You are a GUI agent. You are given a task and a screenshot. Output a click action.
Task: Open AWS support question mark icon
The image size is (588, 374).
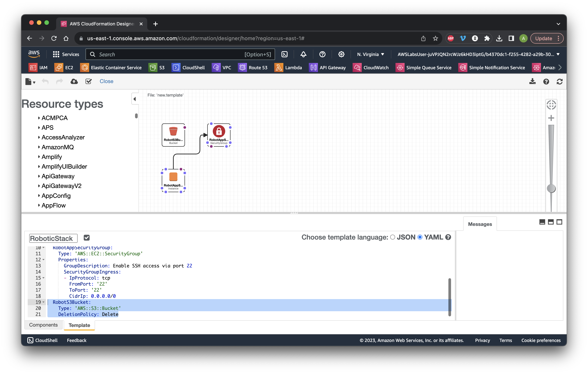click(322, 54)
